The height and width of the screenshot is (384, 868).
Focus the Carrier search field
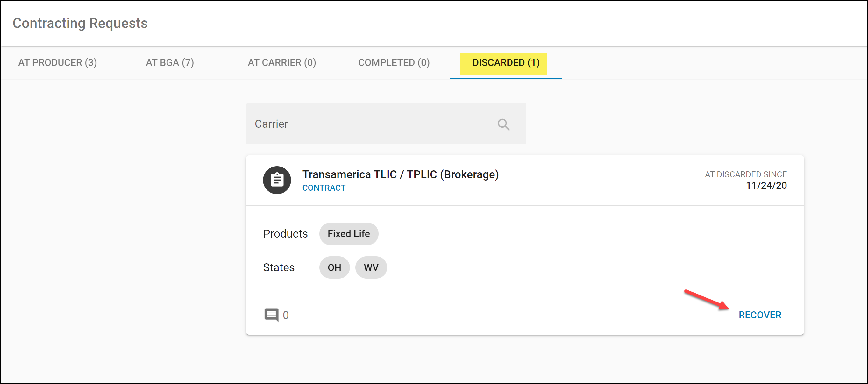[x=371, y=124]
